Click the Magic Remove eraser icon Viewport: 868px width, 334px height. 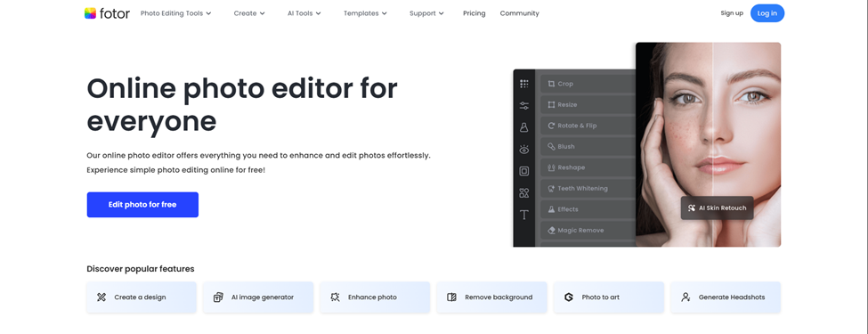coord(551,231)
